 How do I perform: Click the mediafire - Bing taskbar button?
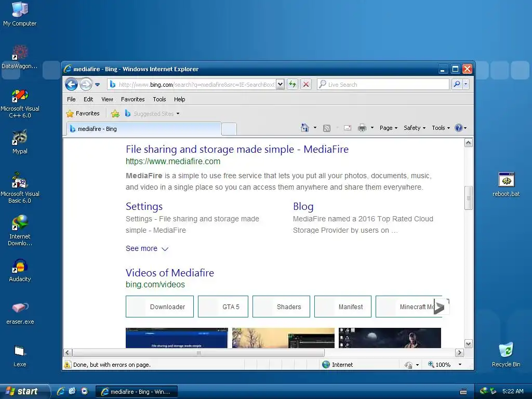pyautogui.click(x=136, y=392)
